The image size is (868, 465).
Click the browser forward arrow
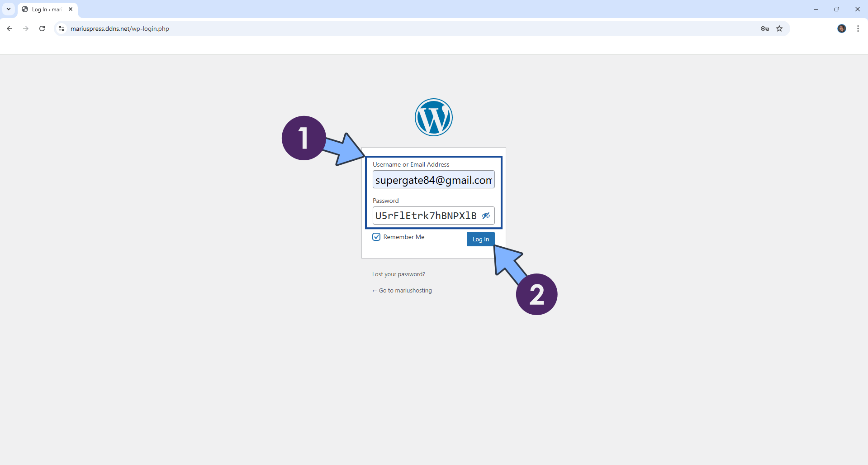(x=26, y=29)
